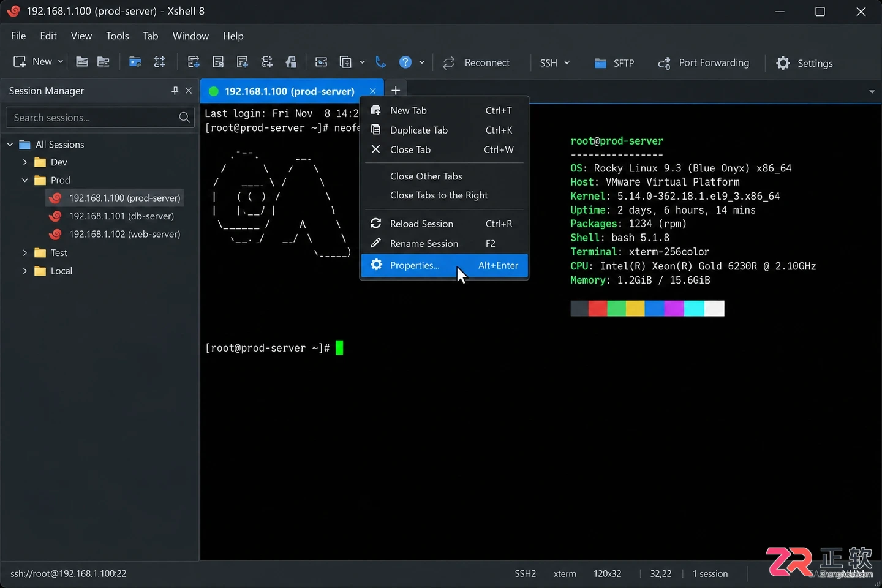Expand the Dev sessions folder
The width and height of the screenshot is (882, 588).
click(25, 162)
